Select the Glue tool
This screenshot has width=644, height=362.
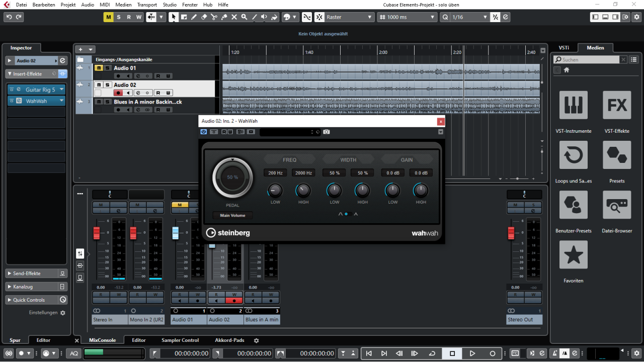[x=224, y=17]
